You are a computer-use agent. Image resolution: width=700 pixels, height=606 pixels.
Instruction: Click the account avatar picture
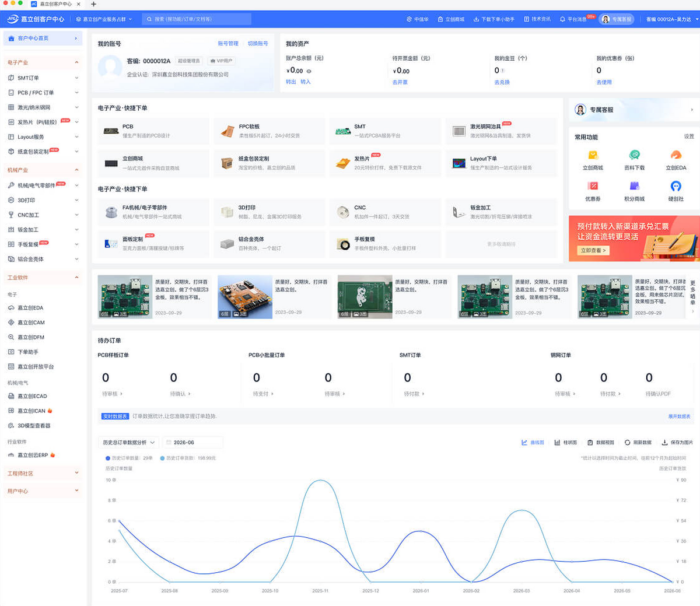(110, 67)
